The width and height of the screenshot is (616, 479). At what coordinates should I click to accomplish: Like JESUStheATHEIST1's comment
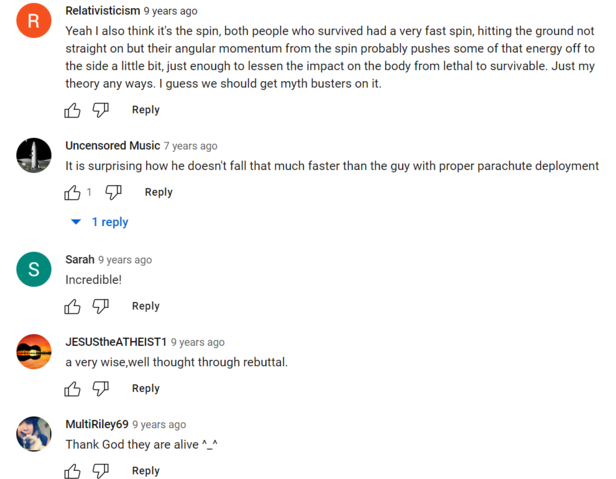point(73,388)
